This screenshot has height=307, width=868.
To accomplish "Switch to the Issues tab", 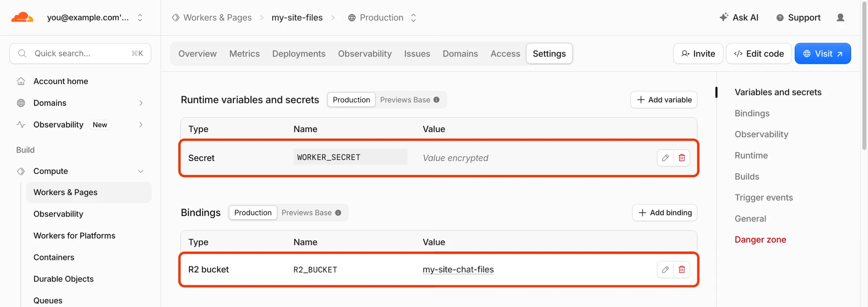I will point(417,53).
